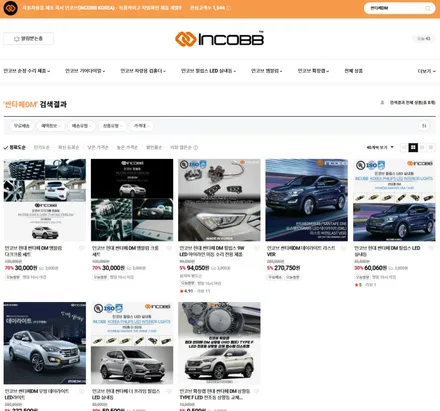Select the grid view icon

[413, 147]
